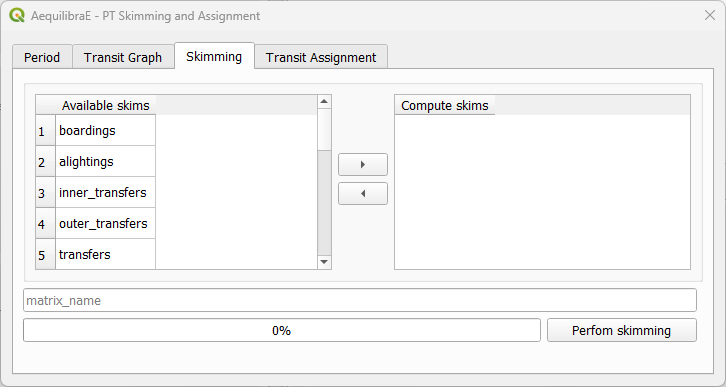Select the outer_transfers skim
Image resolution: width=726 pixels, height=387 pixels.
106,224
